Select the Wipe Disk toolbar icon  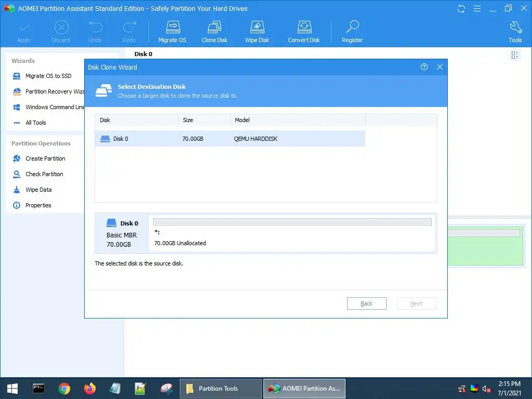257,27
